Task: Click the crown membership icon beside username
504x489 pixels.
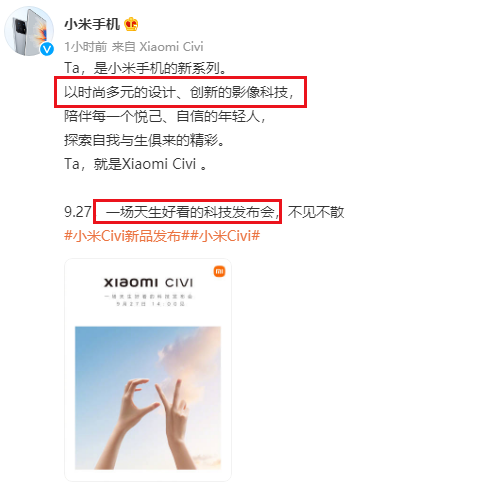Action: [x=131, y=24]
